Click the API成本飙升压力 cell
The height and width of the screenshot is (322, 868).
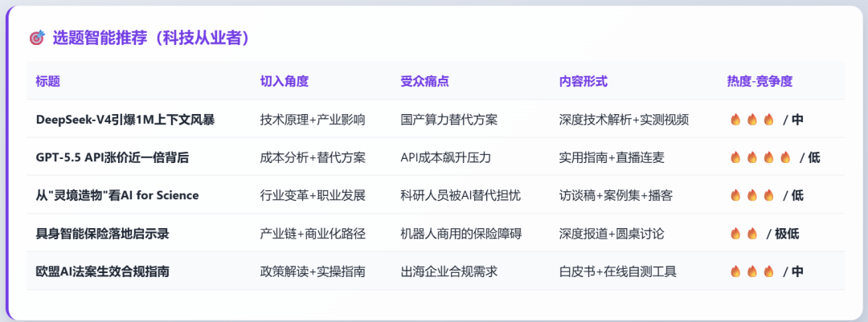pyautogui.click(x=445, y=157)
